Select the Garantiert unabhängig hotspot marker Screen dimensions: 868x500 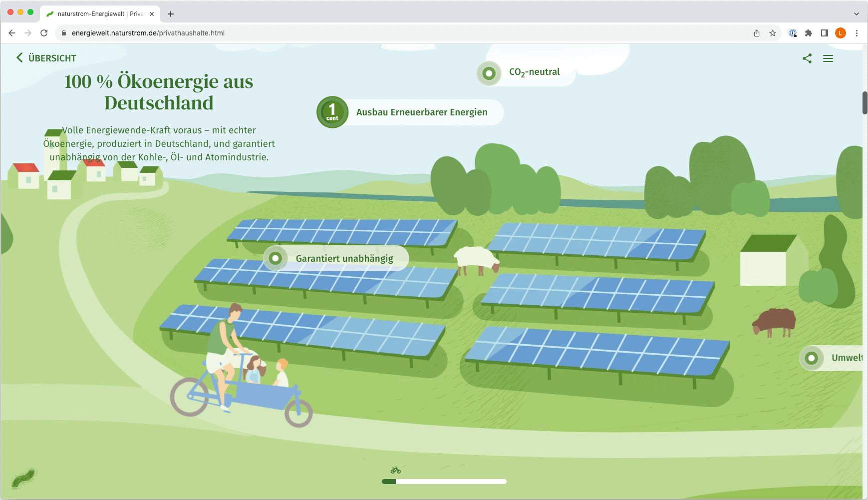[x=275, y=258]
